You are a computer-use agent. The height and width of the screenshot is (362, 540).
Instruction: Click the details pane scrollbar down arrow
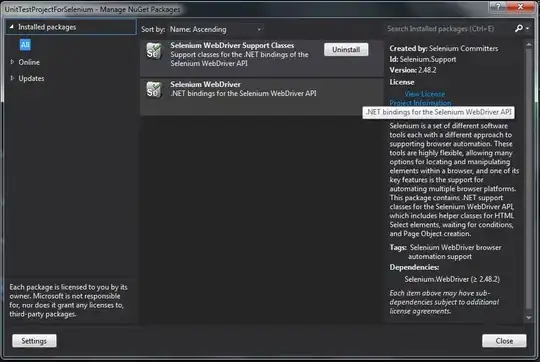coord(529,318)
